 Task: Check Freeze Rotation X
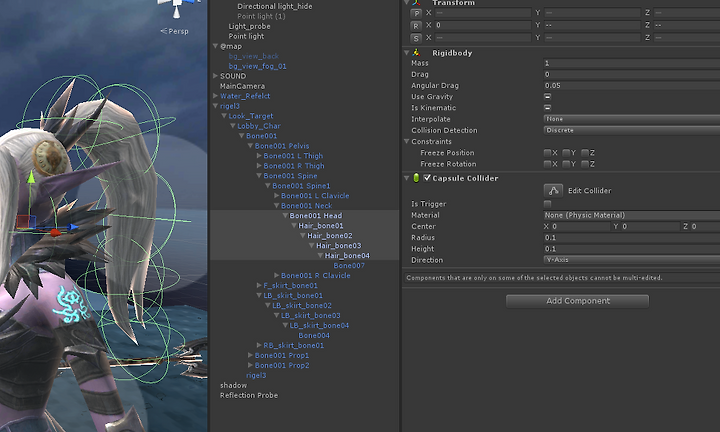tap(547, 164)
